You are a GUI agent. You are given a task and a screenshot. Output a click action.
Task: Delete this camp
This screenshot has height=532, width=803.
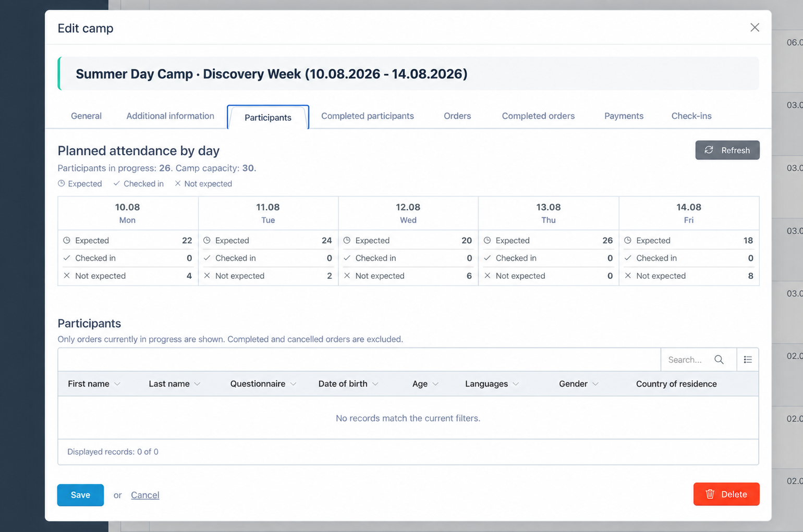pyautogui.click(x=726, y=494)
